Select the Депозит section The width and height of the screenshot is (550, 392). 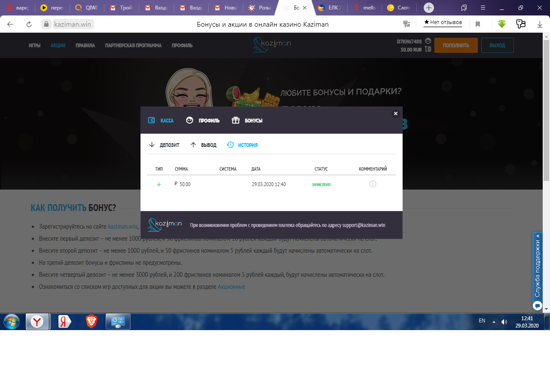click(x=164, y=145)
